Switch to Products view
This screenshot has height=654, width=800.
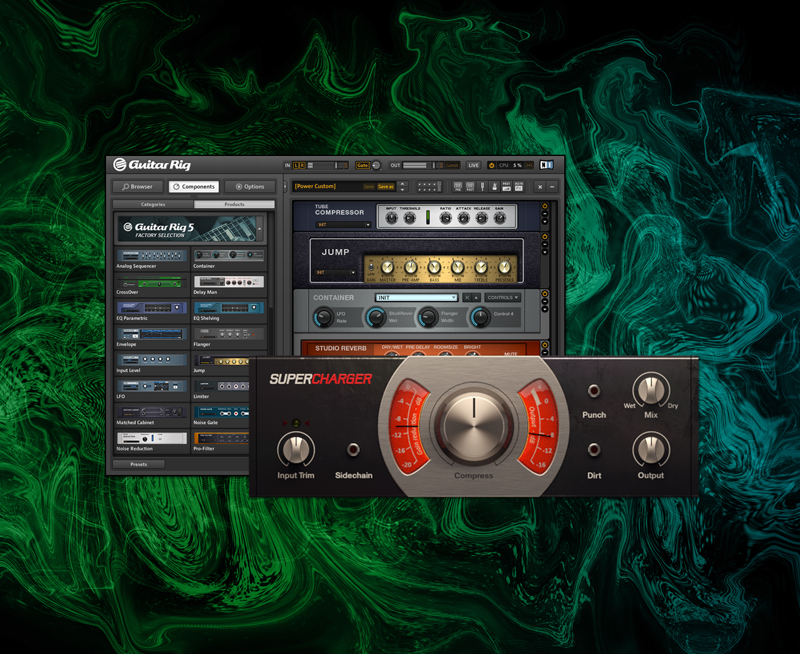[234, 204]
